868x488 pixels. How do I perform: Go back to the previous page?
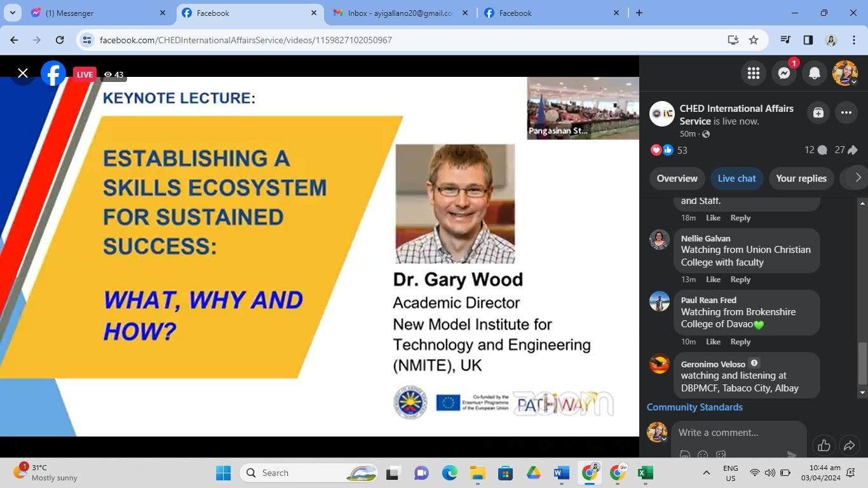[14, 40]
